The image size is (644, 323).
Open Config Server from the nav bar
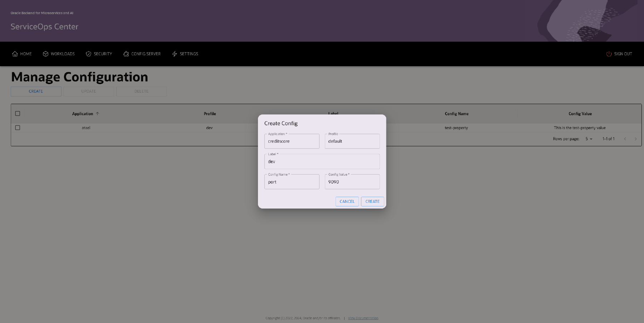tap(126, 54)
